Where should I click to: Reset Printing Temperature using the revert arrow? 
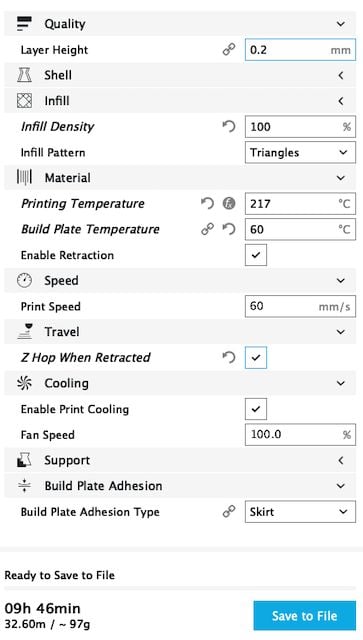(207, 203)
